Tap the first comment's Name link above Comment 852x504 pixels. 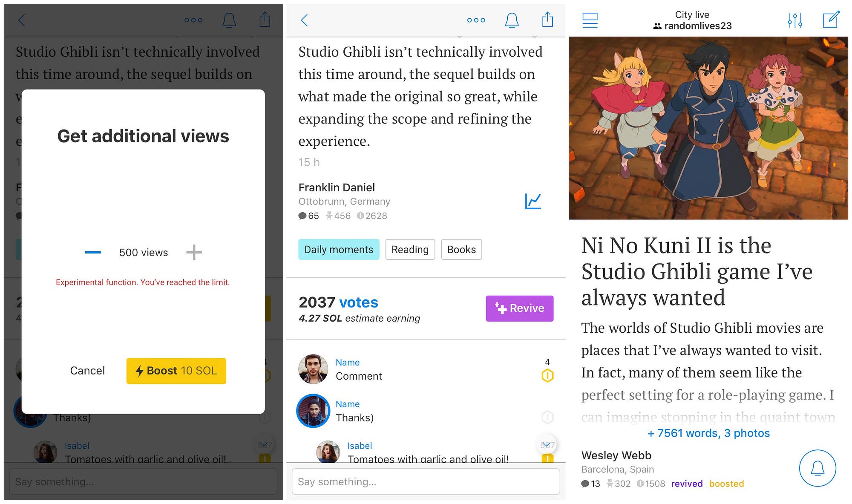(x=348, y=363)
